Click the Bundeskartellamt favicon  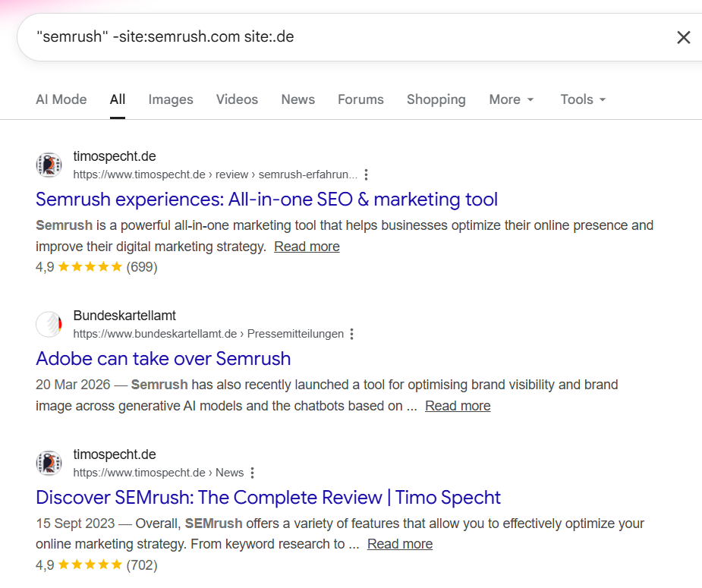click(x=49, y=324)
